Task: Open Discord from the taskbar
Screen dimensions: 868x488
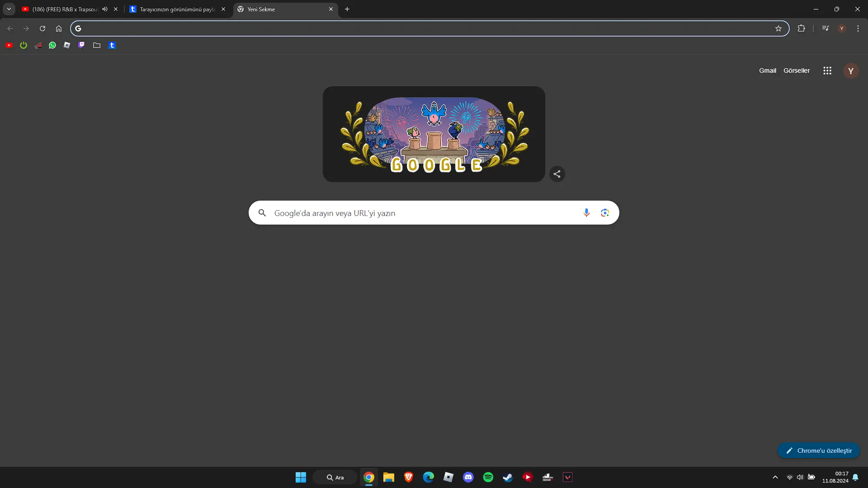Action: pyautogui.click(x=468, y=477)
